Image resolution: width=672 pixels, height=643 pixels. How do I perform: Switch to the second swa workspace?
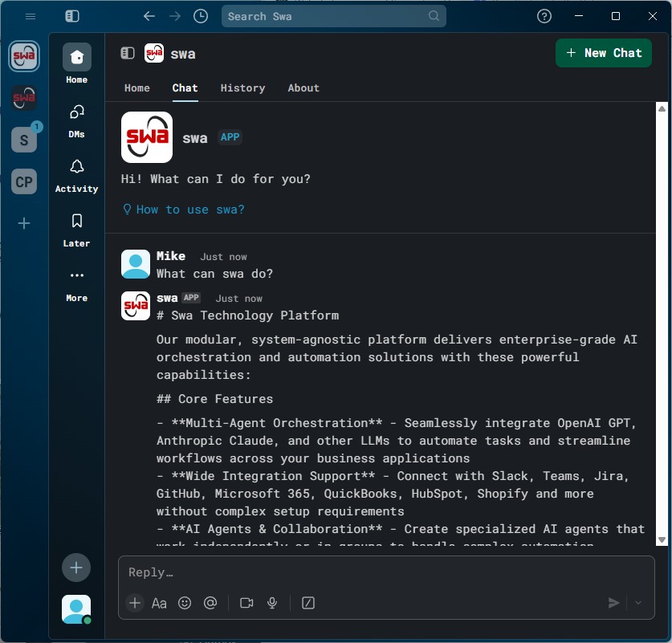click(x=24, y=98)
